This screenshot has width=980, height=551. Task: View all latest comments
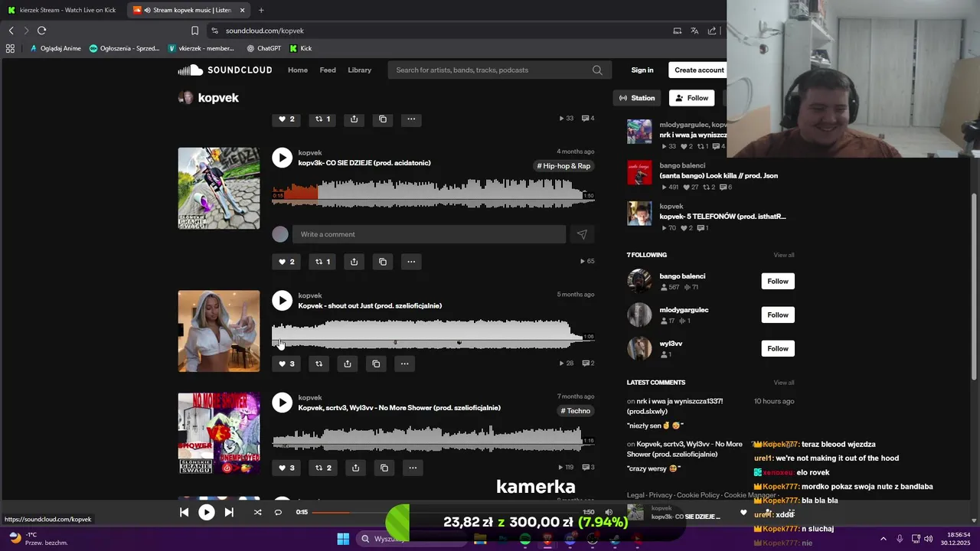point(783,383)
